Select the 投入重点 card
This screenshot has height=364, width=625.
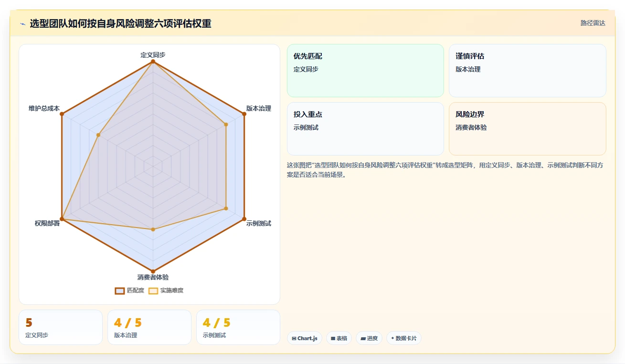point(365,129)
